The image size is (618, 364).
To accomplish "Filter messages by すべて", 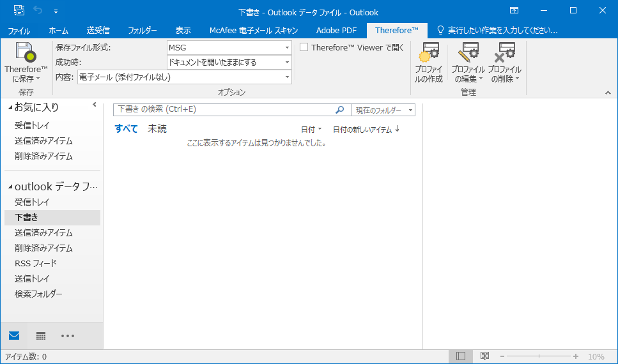I will pyautogui.click(x=126, y=129).
